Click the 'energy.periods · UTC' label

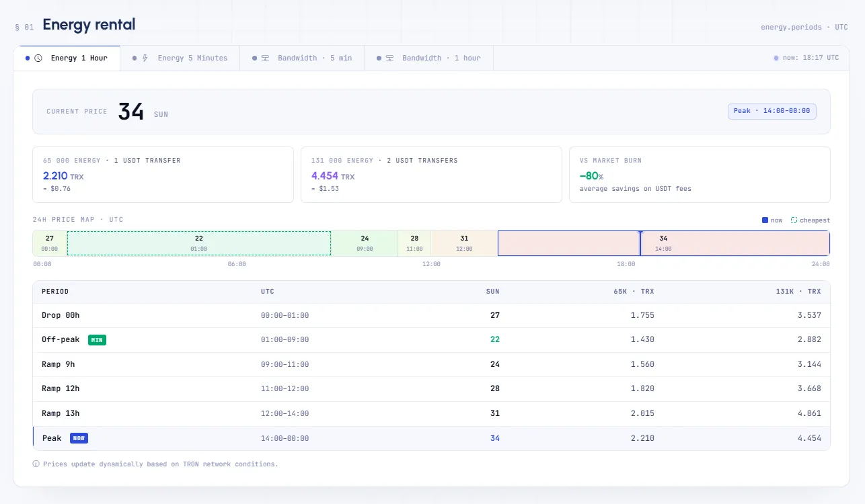click(804, 28)
